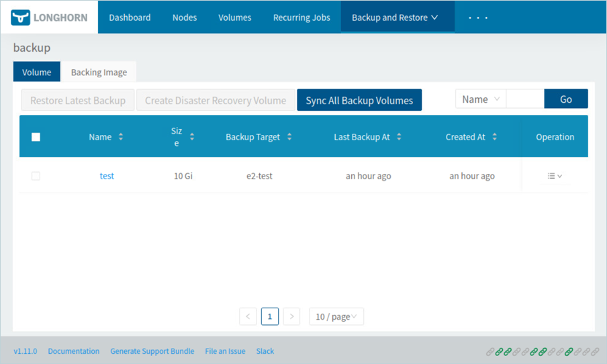Open the Name search field selector

(481, 99)
